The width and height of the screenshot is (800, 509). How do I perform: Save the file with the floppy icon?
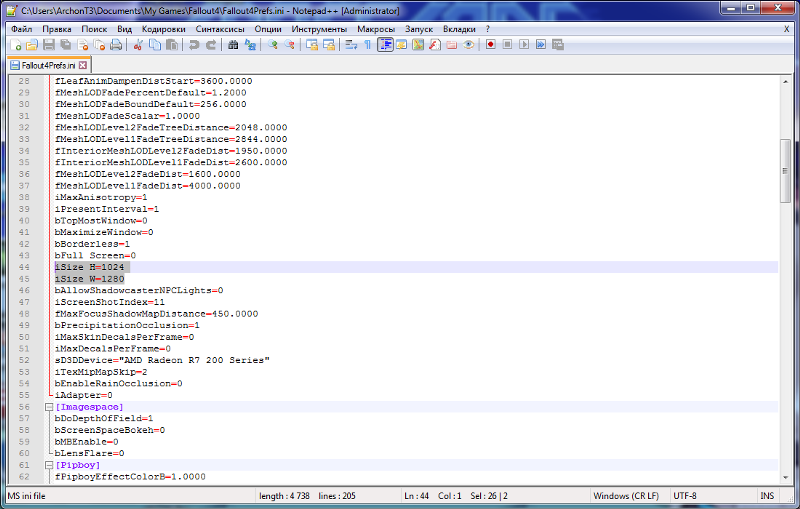tap(48, 45)
